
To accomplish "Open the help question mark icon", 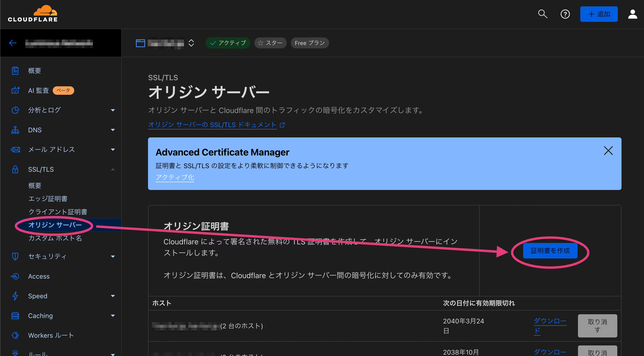I will point(565,14).
